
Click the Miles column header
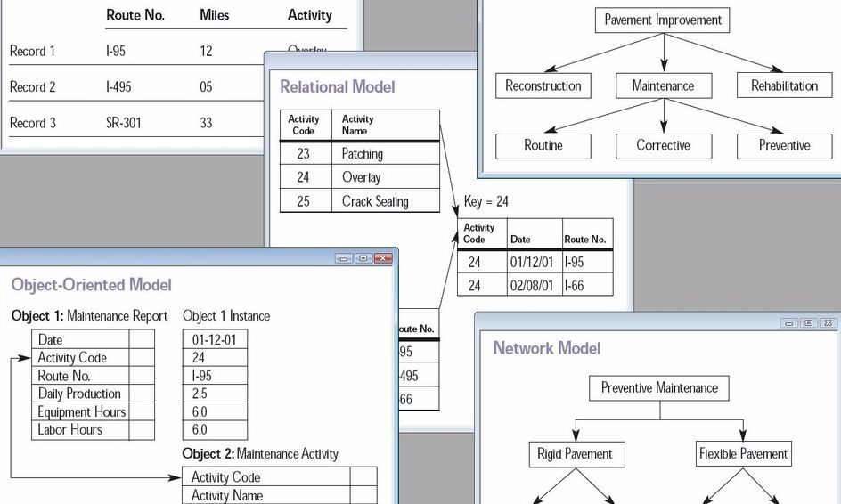coord(214,15)
